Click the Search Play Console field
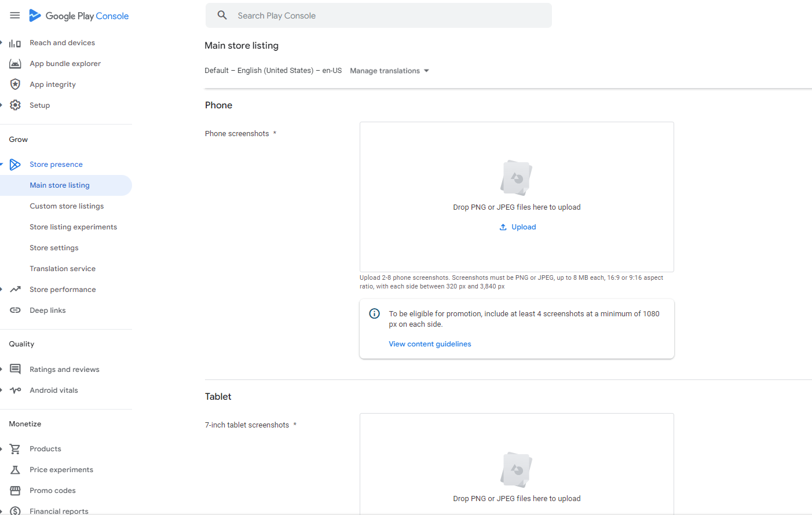 tap(379, 15)
